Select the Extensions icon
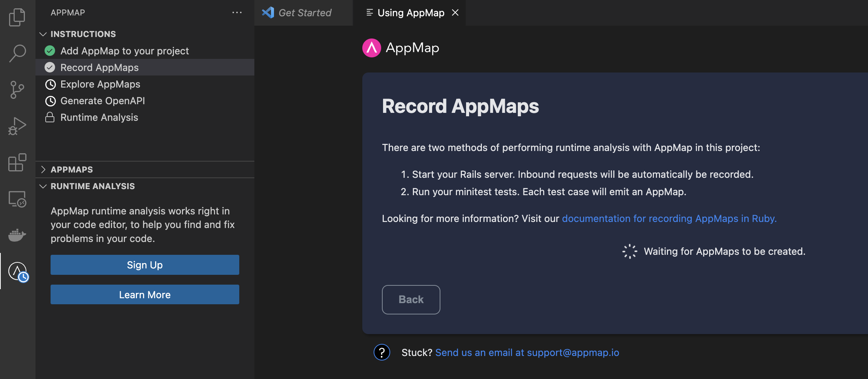The width and height of the screenshot is (868, 379). [17, 163]
